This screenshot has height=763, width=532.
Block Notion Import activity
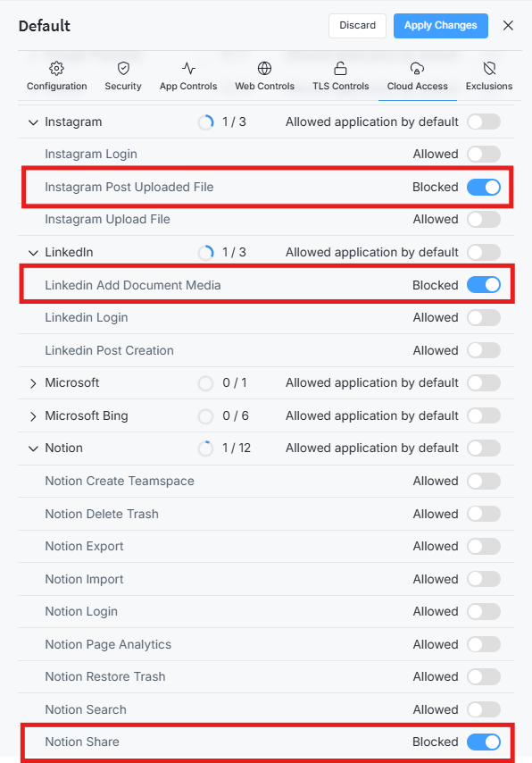click(x=484, y=579)
